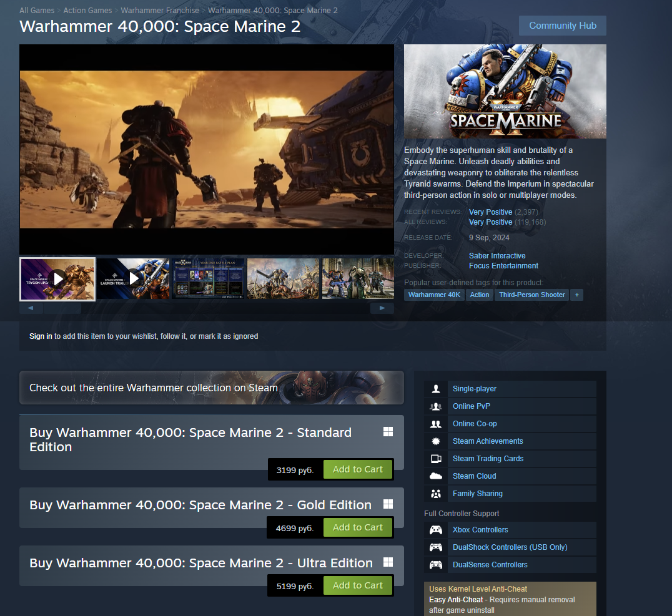Click the Full Controller Support label

[462, 513]
